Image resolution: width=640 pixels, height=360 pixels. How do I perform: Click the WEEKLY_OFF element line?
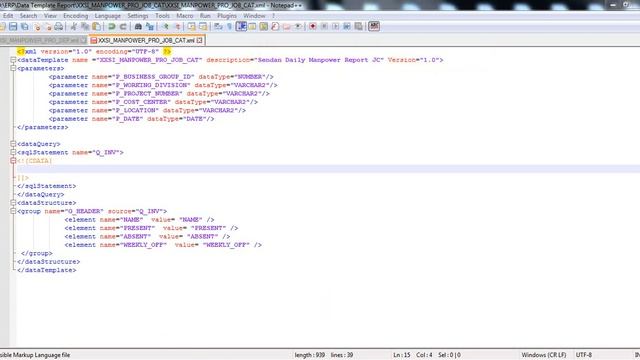163,245
